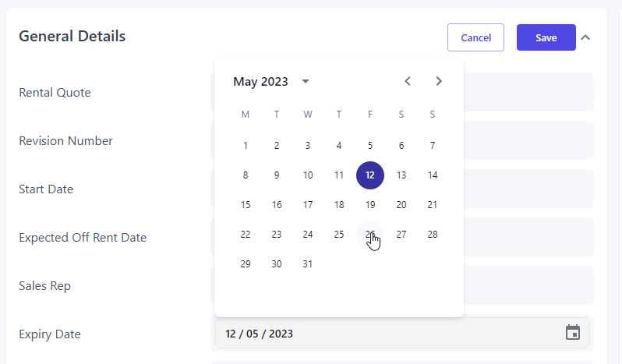Pick May 1 in the calendar
This screenshot has width=622, height=364.
246,146
